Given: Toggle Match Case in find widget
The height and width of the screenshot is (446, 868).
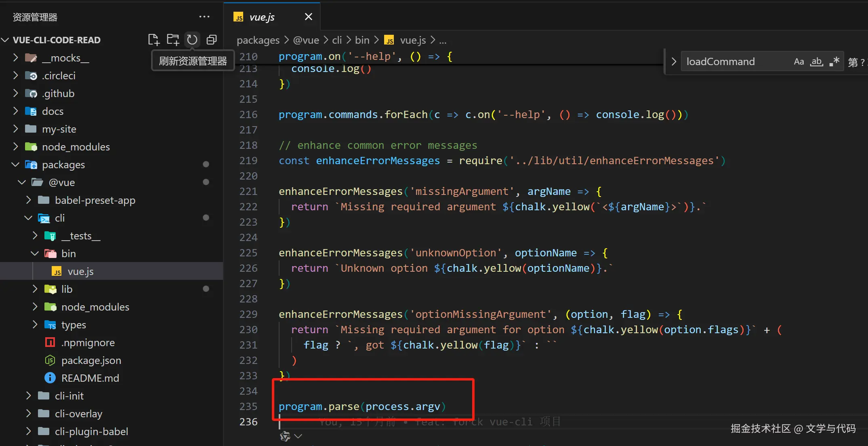Looking at the screenshot, I should pos(799,62).
